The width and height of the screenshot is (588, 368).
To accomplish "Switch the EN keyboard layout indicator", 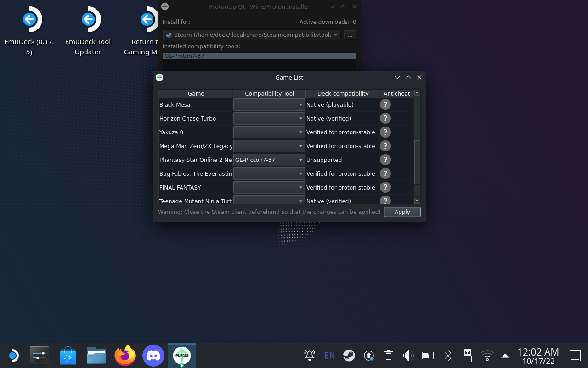I will pos(329,355).
